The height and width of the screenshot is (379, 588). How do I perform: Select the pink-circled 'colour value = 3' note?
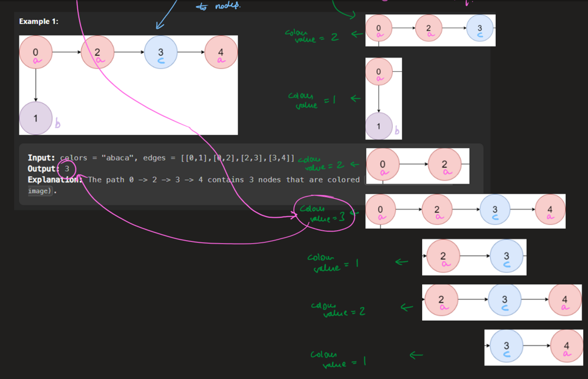point(322,214)
